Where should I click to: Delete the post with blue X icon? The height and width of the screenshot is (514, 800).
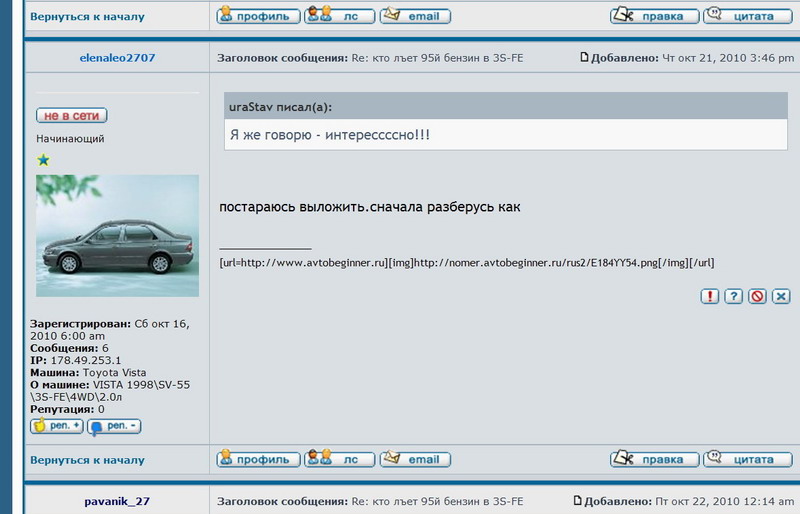click(x=781, y=296)
